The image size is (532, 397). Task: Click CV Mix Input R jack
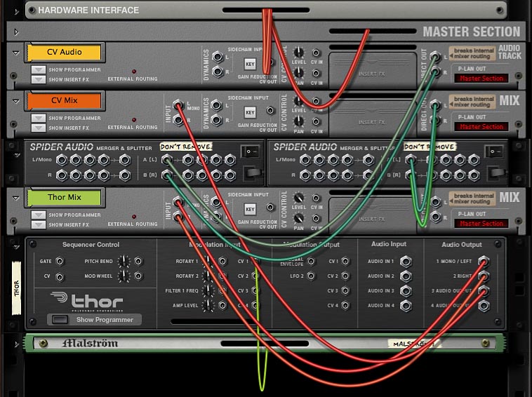pos(178,119)
